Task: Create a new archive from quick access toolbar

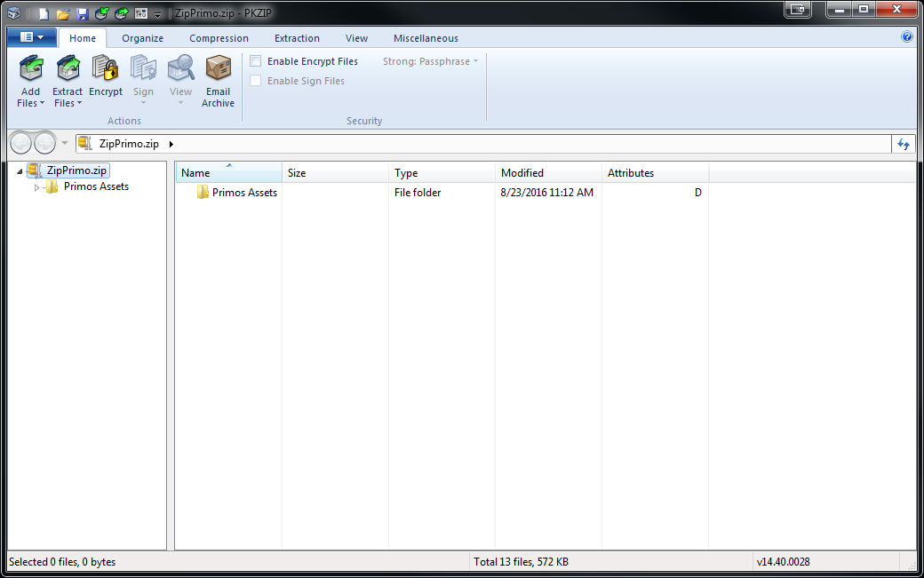Action: tap(44, 13)
